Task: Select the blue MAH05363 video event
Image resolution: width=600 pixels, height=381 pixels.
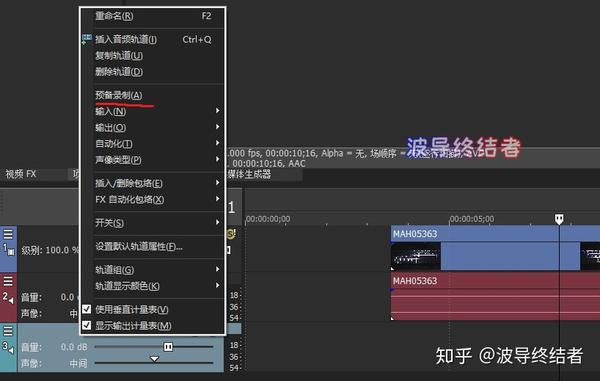Action: (x=495, y=248)
